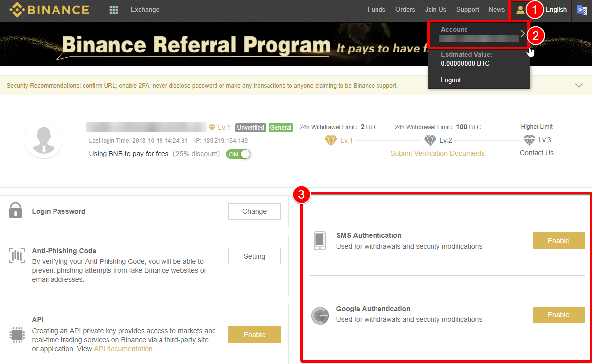Open the user profile icon in header
Image resolution: width=592 pixels, height=364 pixels.
(520, 10)
